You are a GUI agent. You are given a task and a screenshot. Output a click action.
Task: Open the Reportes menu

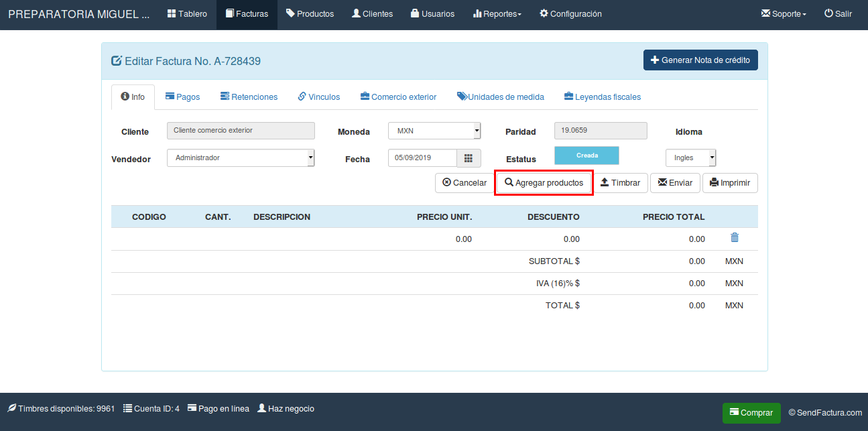(497, 13)
